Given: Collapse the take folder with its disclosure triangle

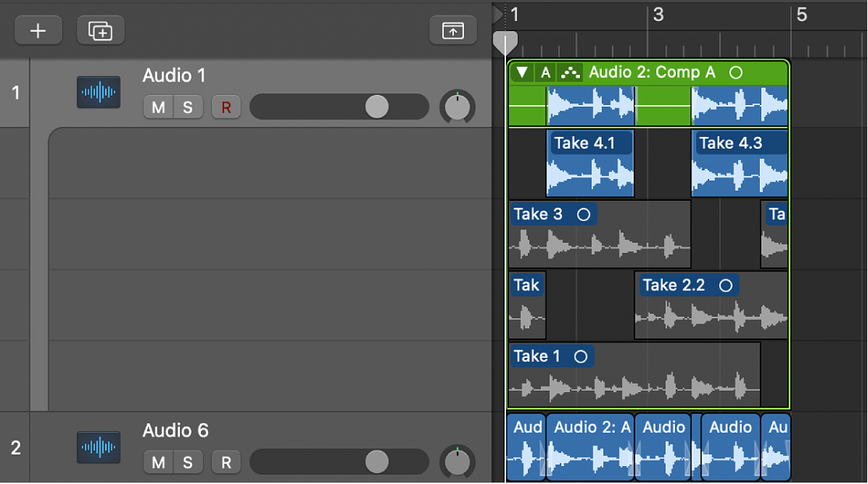Looking at the screenshot, I should (523, 72).
